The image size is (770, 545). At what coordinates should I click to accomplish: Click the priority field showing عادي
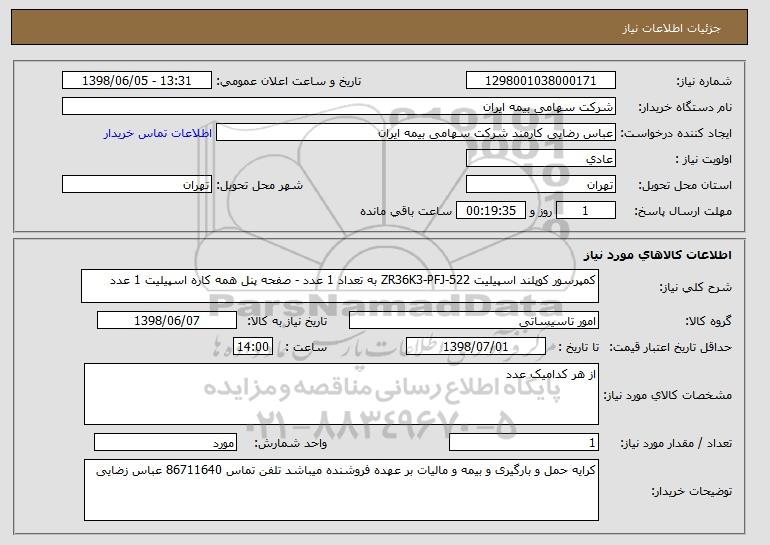541,159
